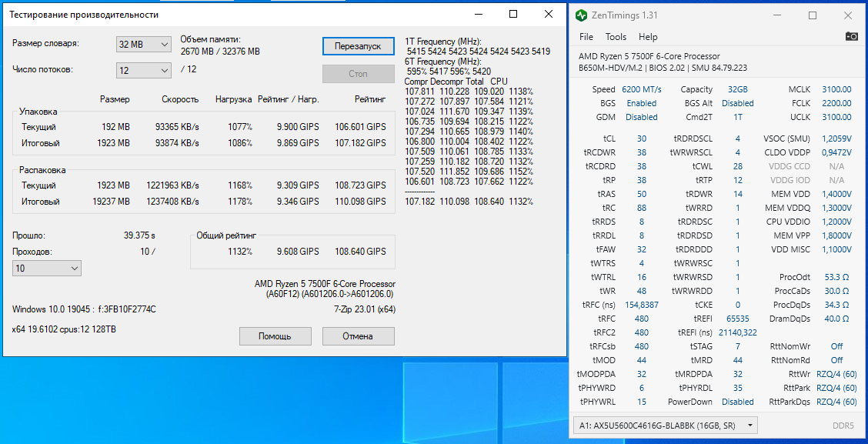Screen dimensions: 868x444
Task: Click the tREFI value 65535
Action: (x=738, y=319)
